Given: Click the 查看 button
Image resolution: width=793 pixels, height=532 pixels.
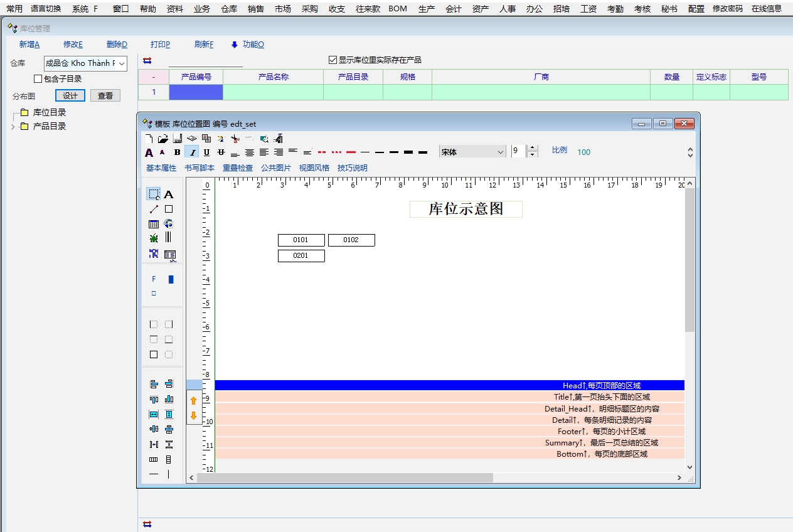Looking at the screenshot, I should 105,95.
